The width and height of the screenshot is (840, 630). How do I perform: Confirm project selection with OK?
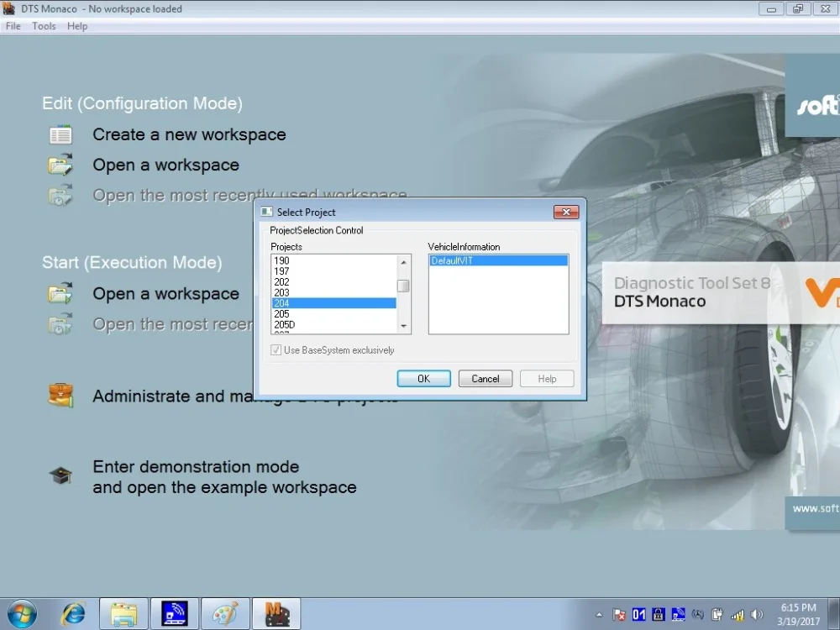click(423, 379)
